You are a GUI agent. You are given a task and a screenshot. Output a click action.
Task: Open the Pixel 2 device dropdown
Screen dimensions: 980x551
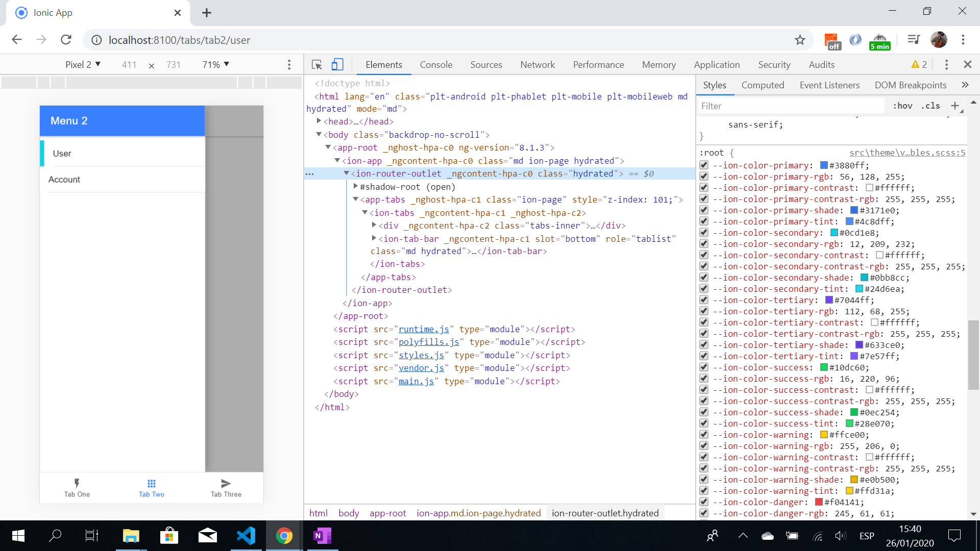coord(83,65)
